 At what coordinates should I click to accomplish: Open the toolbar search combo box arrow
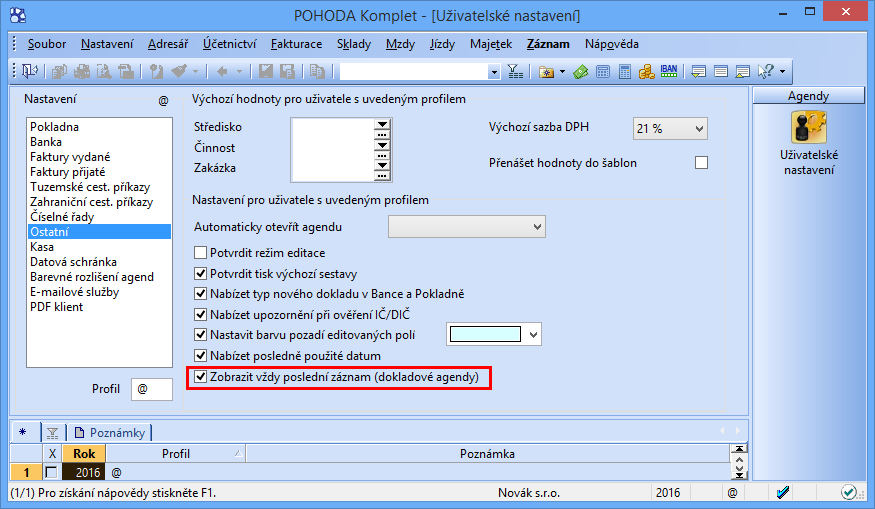(x=494, y=72)
